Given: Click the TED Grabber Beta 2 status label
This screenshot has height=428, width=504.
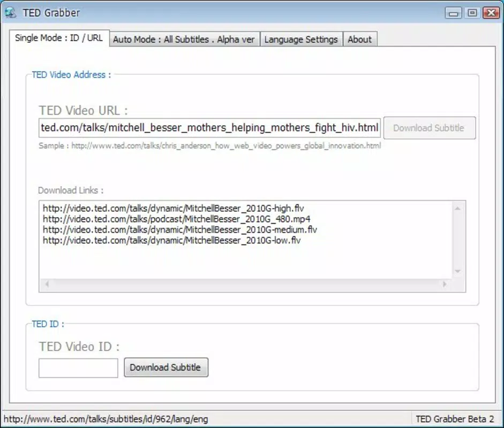Looking at the screenshot, I should [x=455, y=419].
